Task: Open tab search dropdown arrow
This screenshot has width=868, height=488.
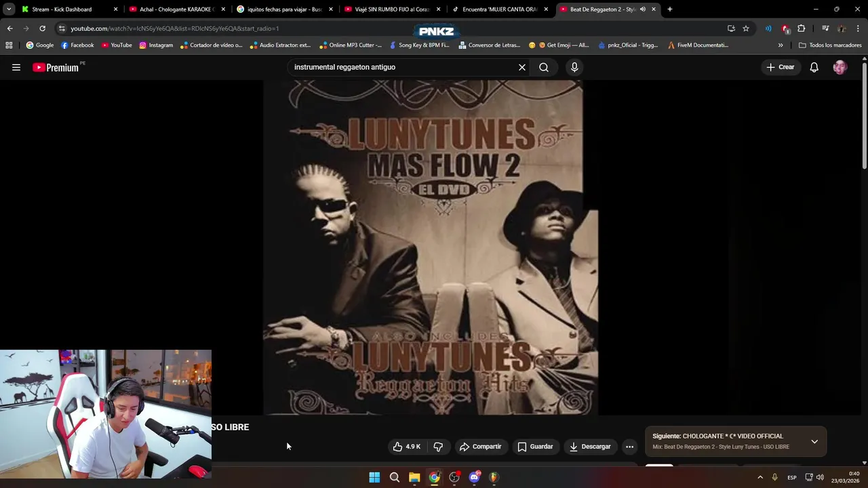Action: pyautogui.click(x=9, y=9)
